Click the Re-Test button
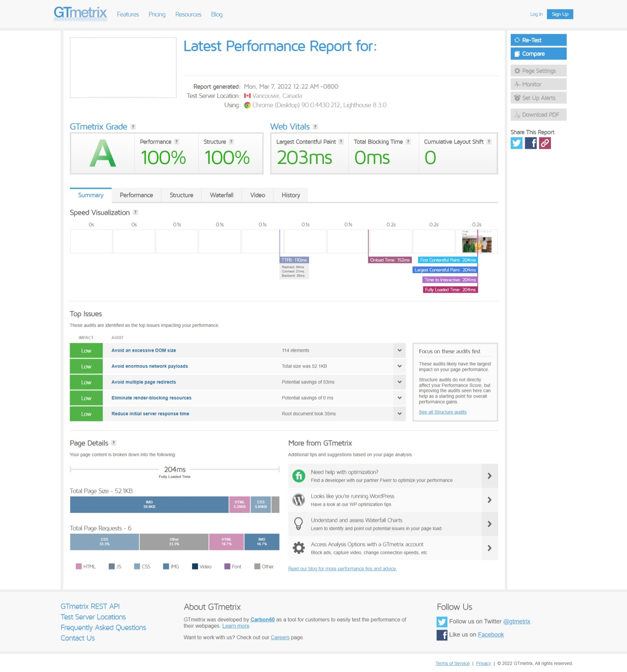This screenshot has width=627, height=672. pos(538,40)
